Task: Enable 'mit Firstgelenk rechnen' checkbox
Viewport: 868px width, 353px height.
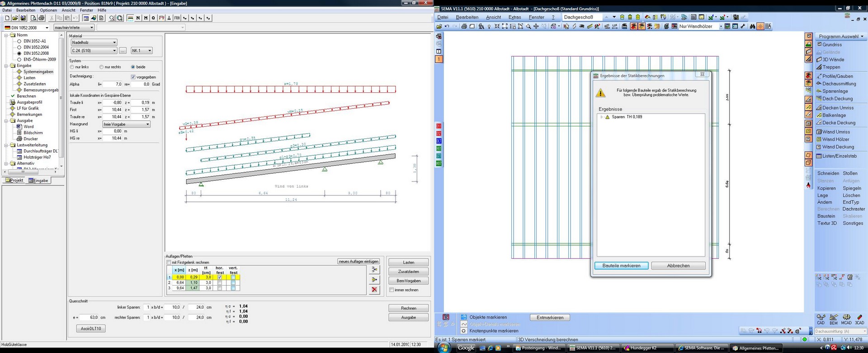Action: pos(169,262)
